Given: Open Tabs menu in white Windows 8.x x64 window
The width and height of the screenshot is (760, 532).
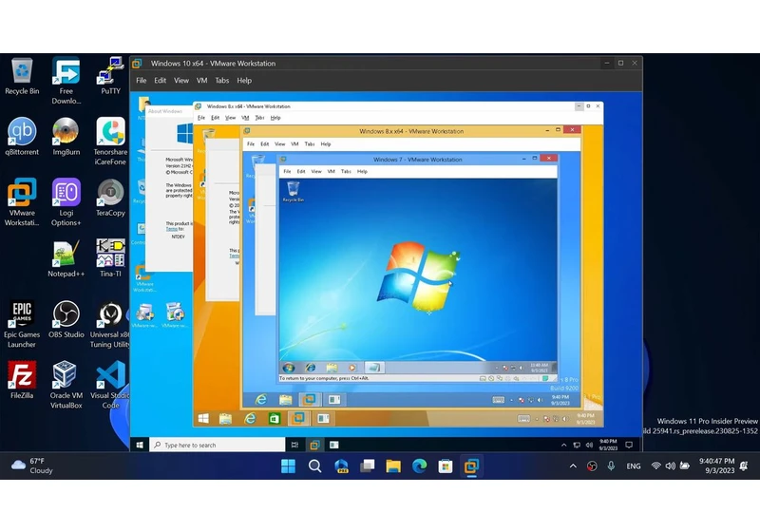Looking at the screenshot, I should pos(259,118).
